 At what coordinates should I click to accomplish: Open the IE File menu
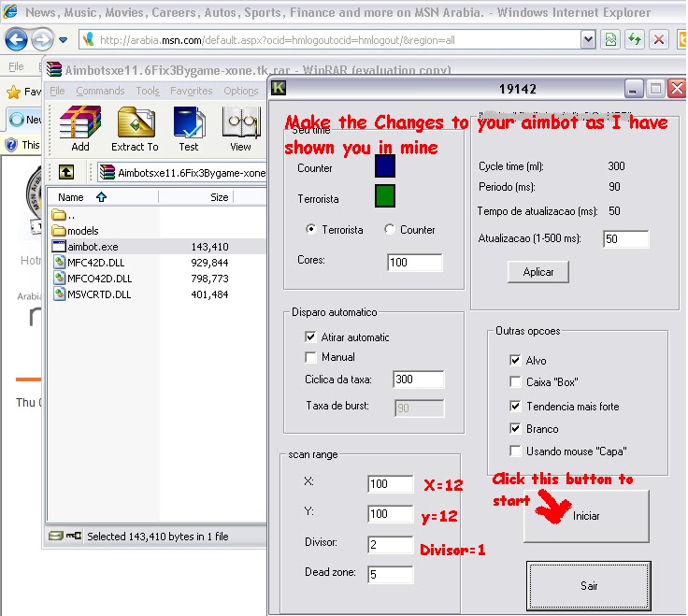[16, 66]
